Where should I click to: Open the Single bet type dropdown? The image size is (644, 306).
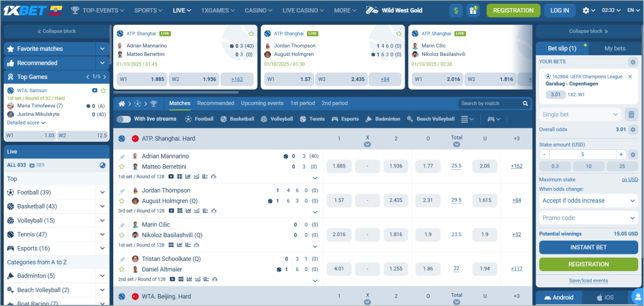(x=580, y=114)
